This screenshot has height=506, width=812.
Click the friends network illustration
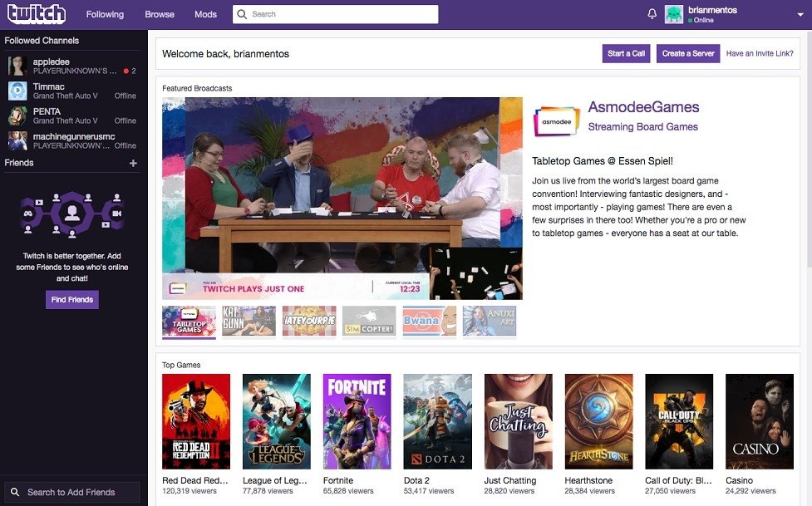point(72,214)
